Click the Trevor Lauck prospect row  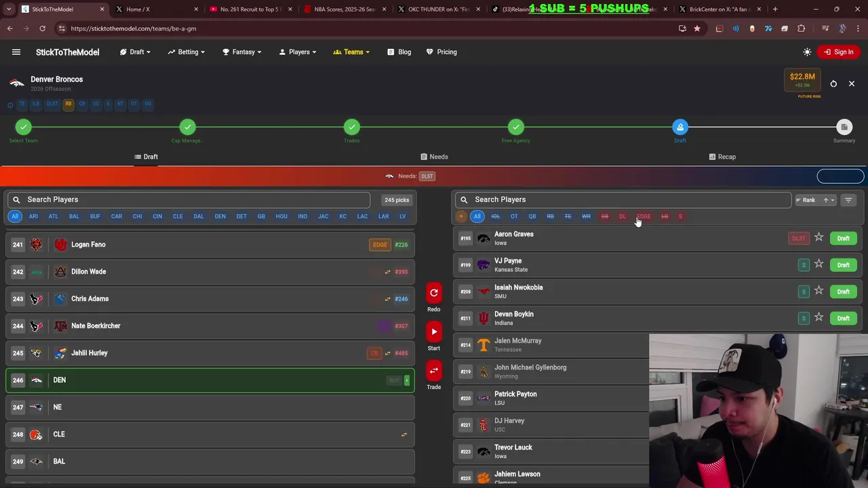click(x=551, y=451)
